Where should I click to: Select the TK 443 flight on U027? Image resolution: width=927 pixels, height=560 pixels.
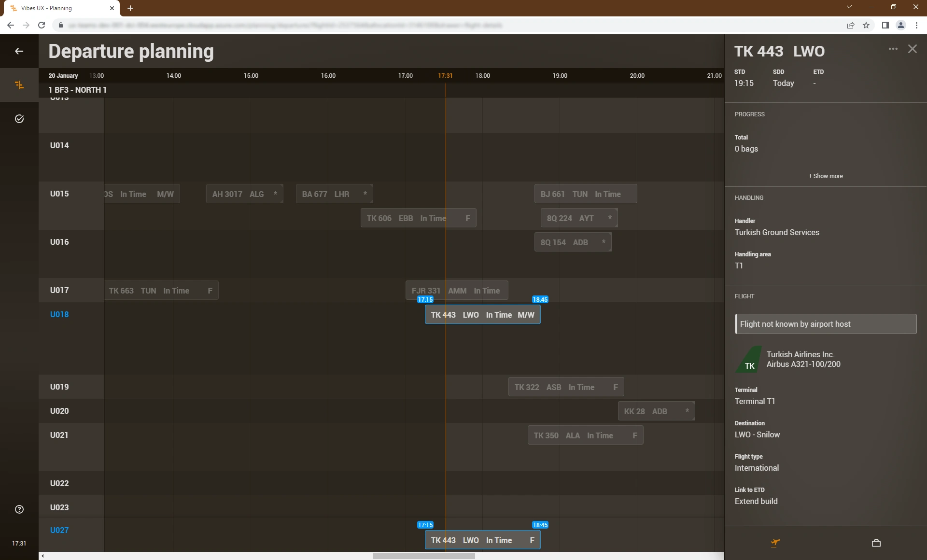[x=483, y=540]
